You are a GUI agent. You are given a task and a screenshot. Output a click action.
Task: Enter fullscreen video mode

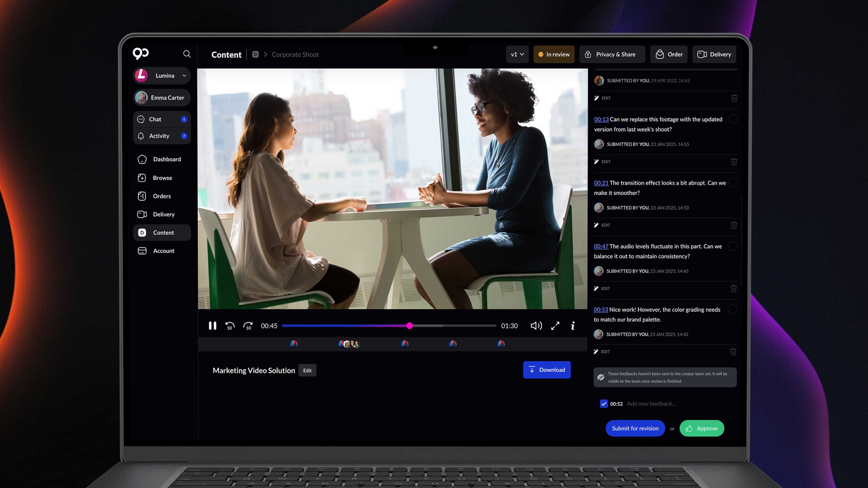click(x=555, y=326)
